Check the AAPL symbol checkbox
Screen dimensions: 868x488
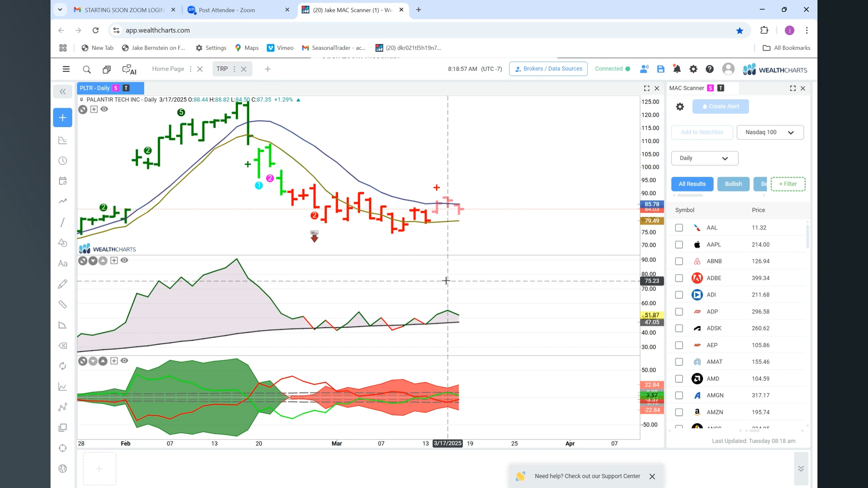(x=679, y=244)
